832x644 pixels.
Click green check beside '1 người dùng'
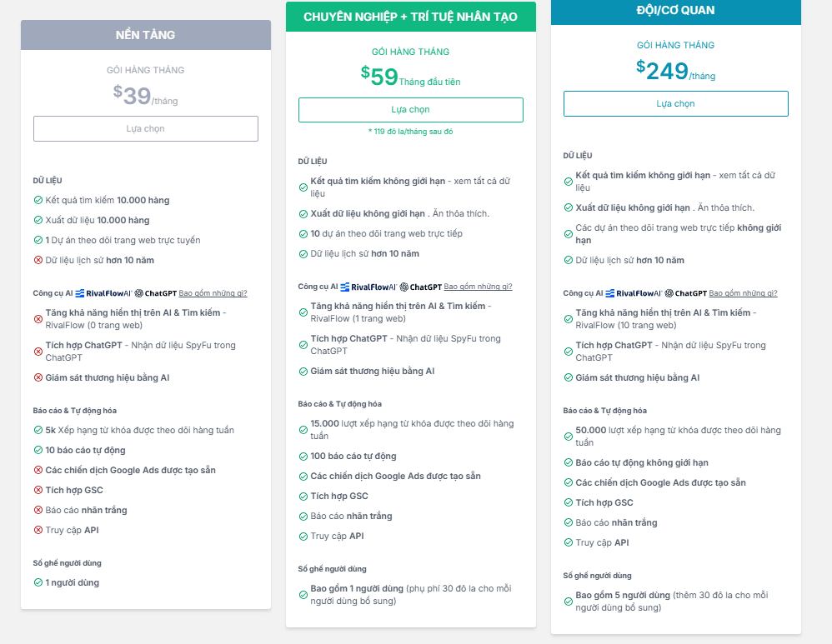coord(38,583)
